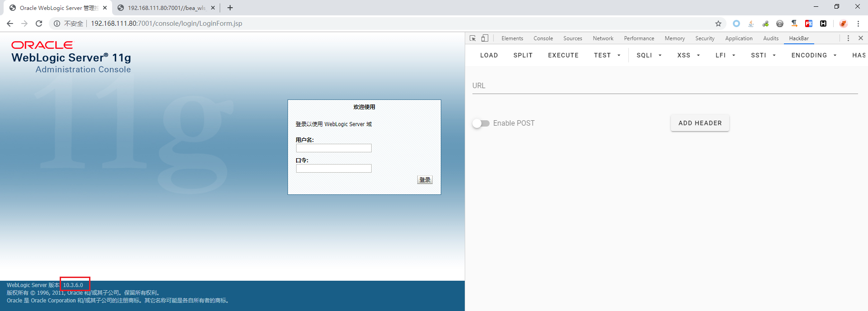
Task: Open the Audits tab
Action: 771,38
